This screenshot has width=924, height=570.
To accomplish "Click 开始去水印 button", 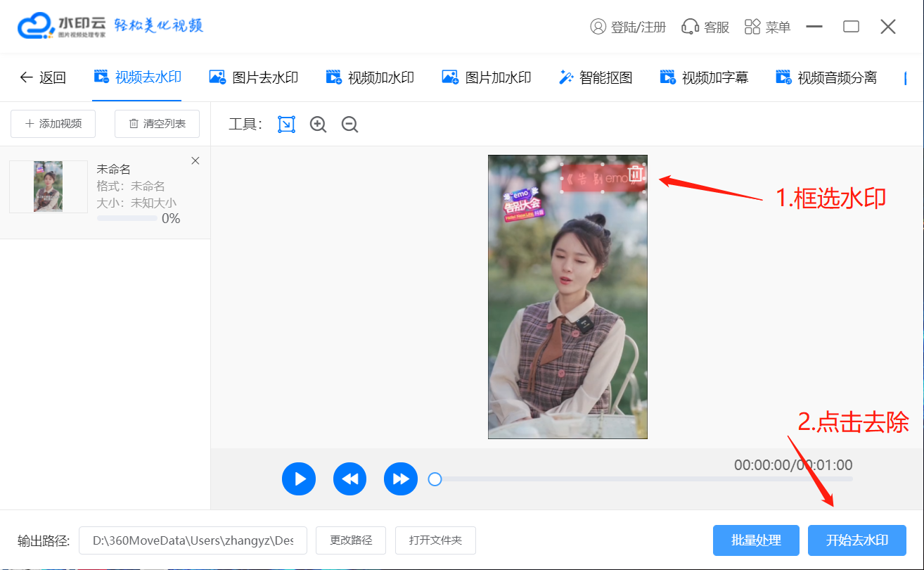I will pos(856,540).
